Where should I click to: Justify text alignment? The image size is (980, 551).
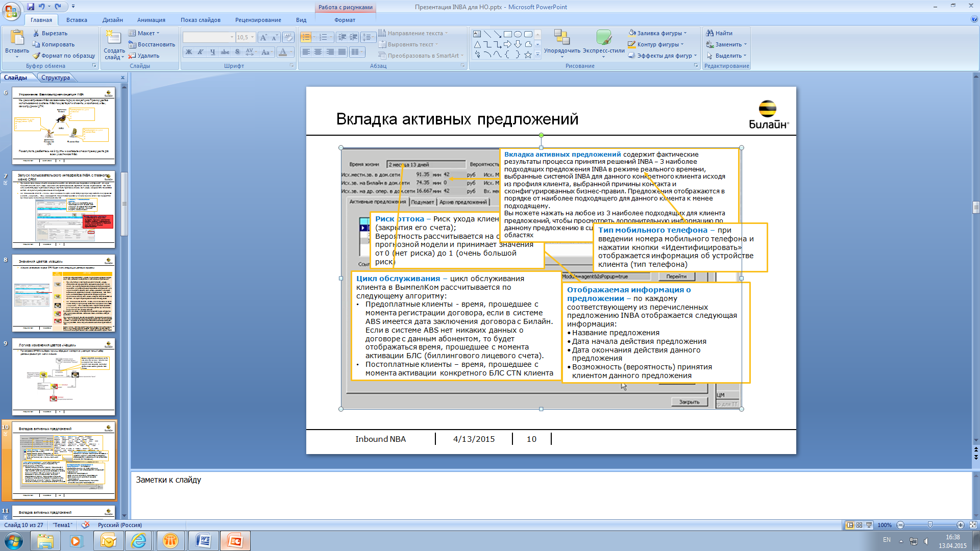tap(342, 52)
